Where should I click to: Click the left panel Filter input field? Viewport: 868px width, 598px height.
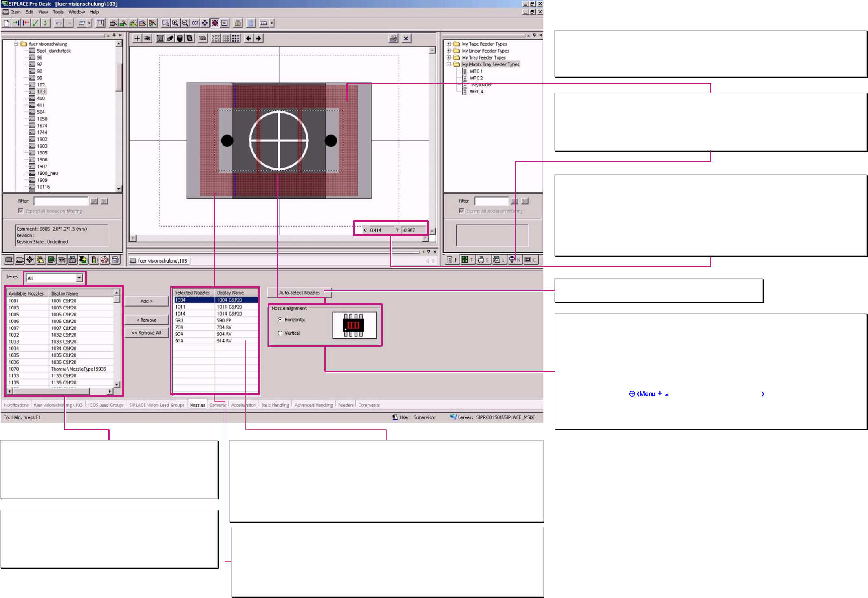(x=61, y=201)
